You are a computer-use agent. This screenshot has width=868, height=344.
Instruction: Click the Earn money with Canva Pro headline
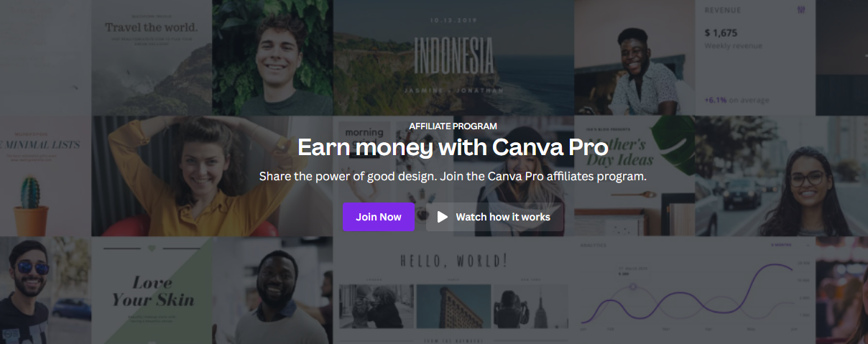[453, 147]
